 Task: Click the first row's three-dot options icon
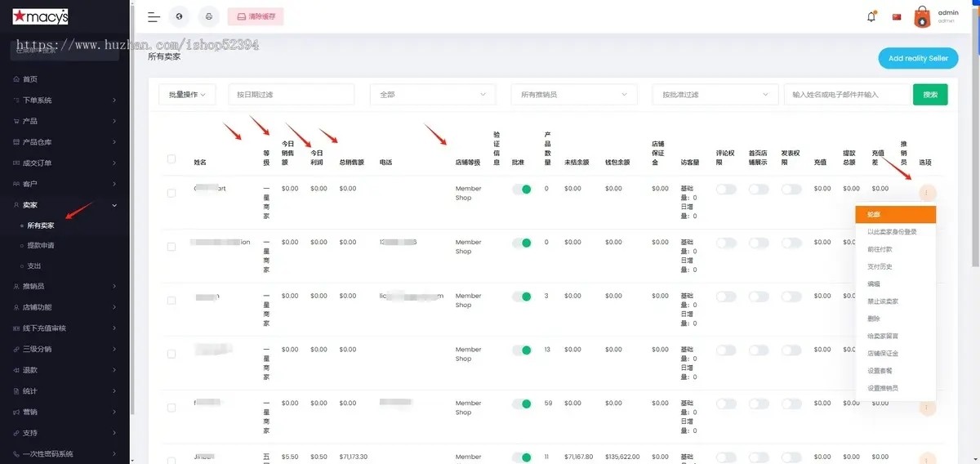pos(927,193)
